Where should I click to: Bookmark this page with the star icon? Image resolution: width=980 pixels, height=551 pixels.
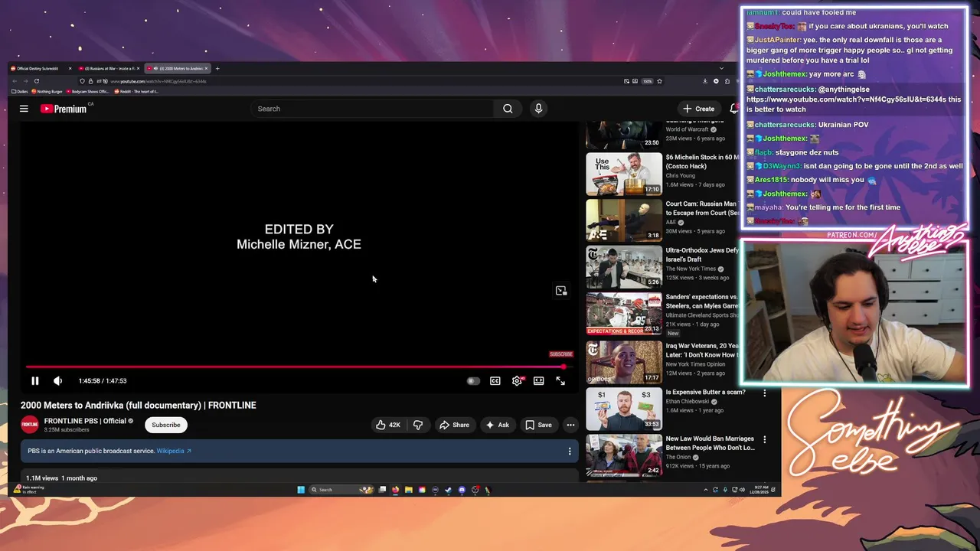pos(659,81)
